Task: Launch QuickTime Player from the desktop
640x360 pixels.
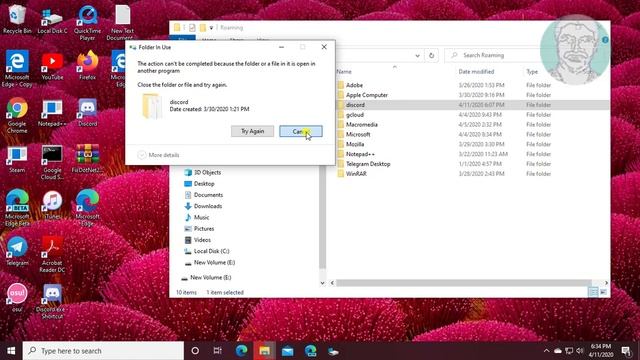Action: click(87, 23)
